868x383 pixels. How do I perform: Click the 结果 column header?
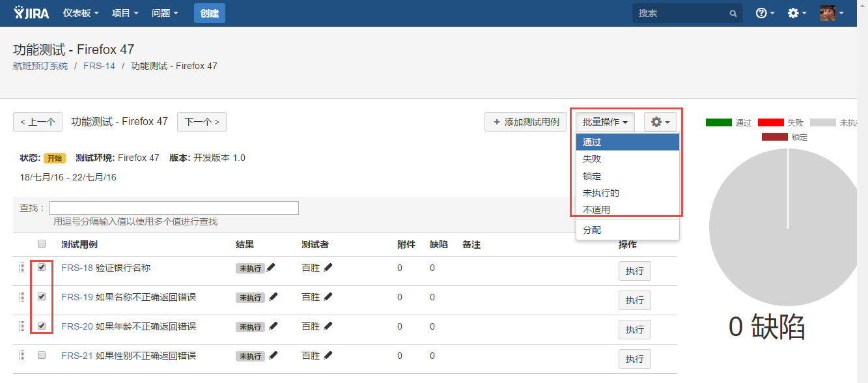point(245,244)
